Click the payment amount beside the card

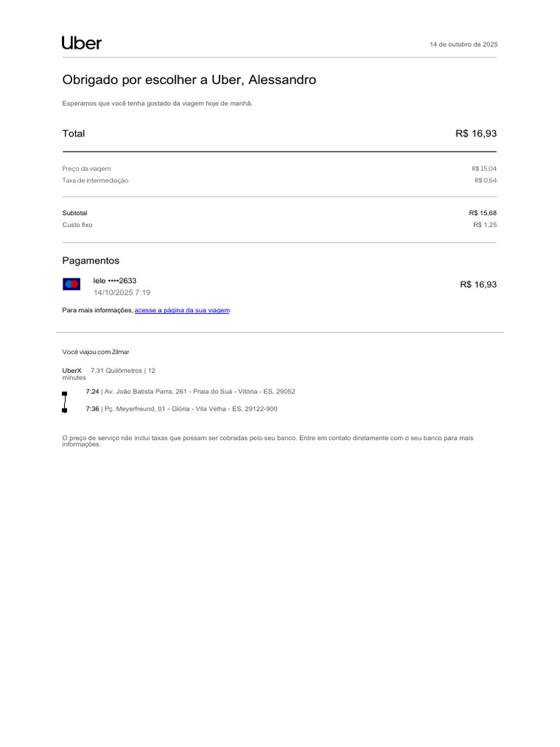click(478, 285)
